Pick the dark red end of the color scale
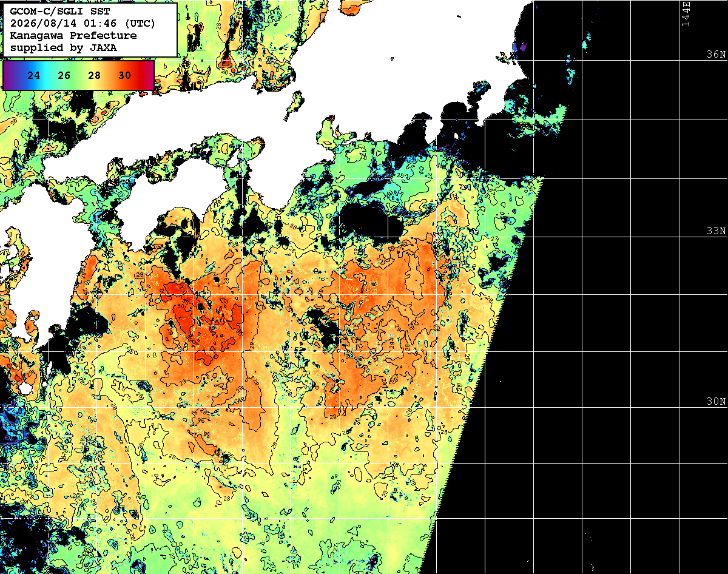Image resolution: width=728 pixels, height=574 pixels. tap(148, 75)
